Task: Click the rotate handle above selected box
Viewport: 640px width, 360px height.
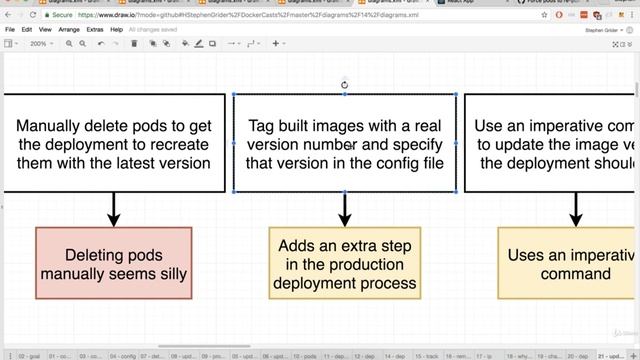Action: 344,85
